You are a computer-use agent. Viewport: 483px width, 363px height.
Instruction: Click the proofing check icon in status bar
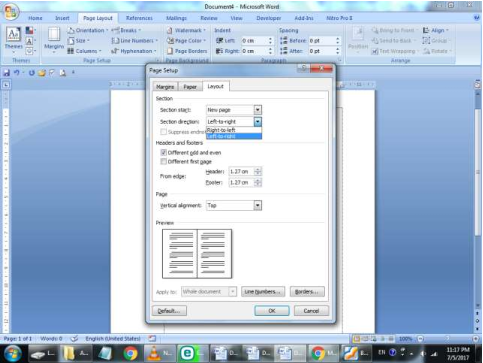coord(74,339)
